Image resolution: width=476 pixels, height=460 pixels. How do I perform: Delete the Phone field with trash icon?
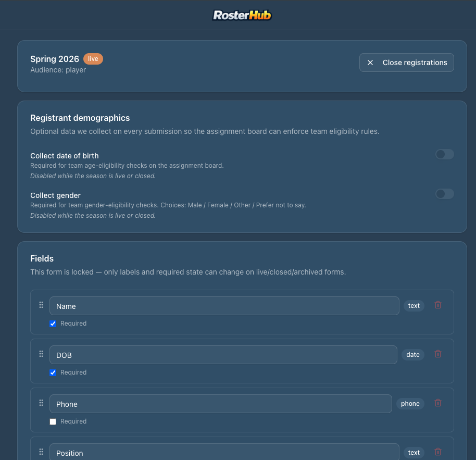[x=438, y=403]
